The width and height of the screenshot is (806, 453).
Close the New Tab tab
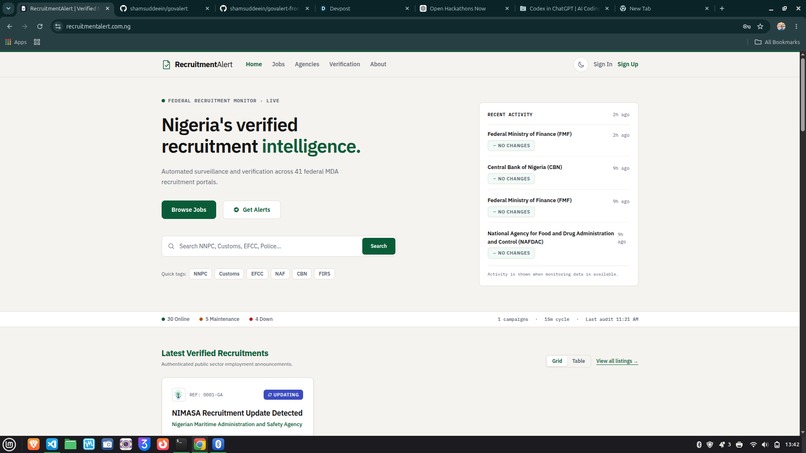[x=706, y=9]
